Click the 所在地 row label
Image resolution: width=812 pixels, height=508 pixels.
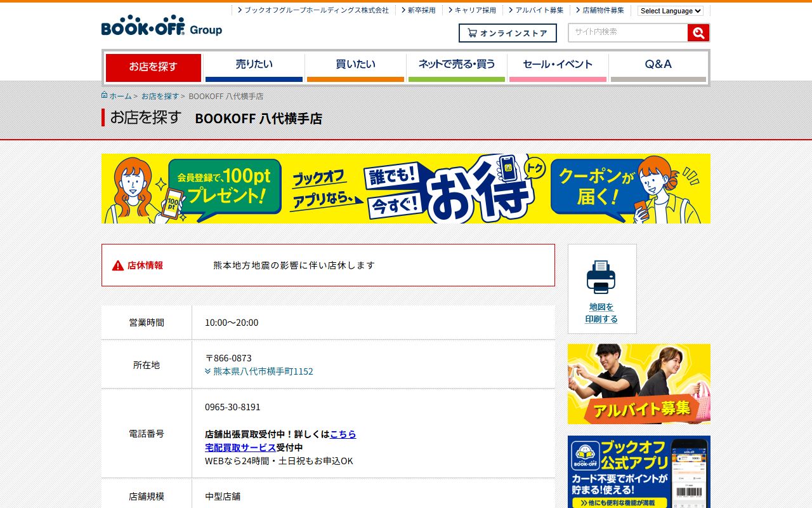147,365
